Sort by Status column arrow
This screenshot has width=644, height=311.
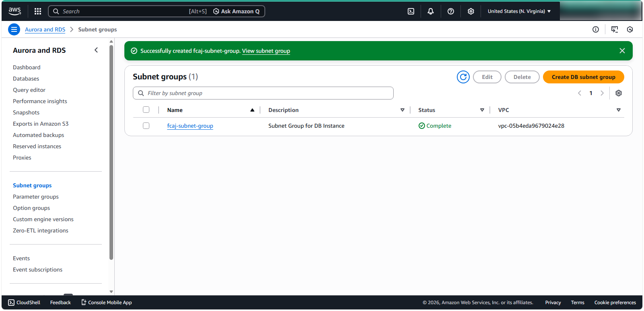click(482, 110)
